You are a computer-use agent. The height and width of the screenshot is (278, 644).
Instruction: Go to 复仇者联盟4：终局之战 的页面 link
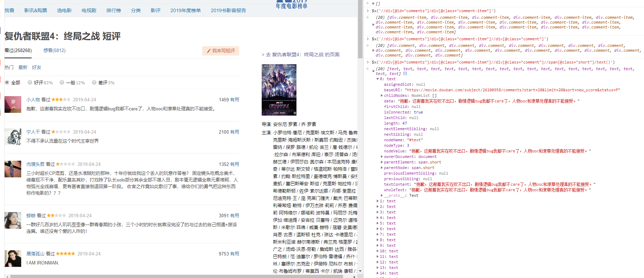[301, 54]
